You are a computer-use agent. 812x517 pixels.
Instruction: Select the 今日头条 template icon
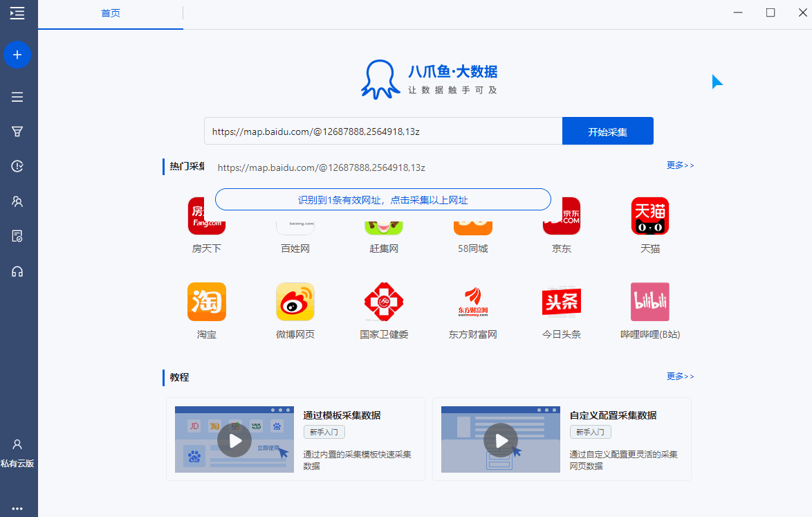coord(562,302)
